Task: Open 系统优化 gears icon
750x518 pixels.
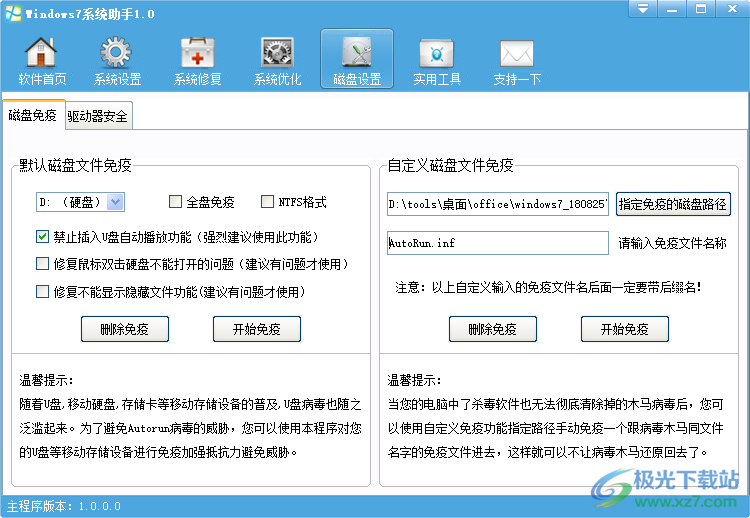Action: 277,60
